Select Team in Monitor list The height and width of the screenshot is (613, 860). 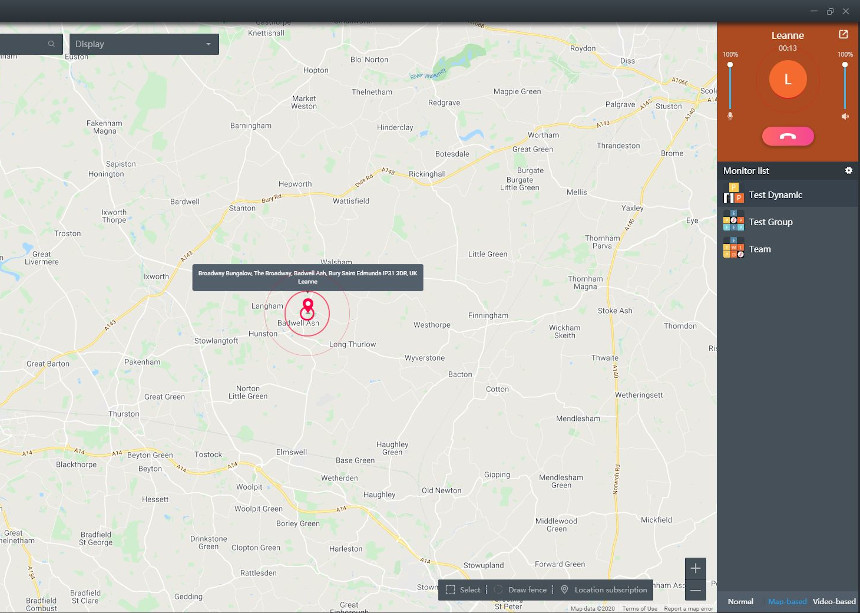(x=760, y=249)
